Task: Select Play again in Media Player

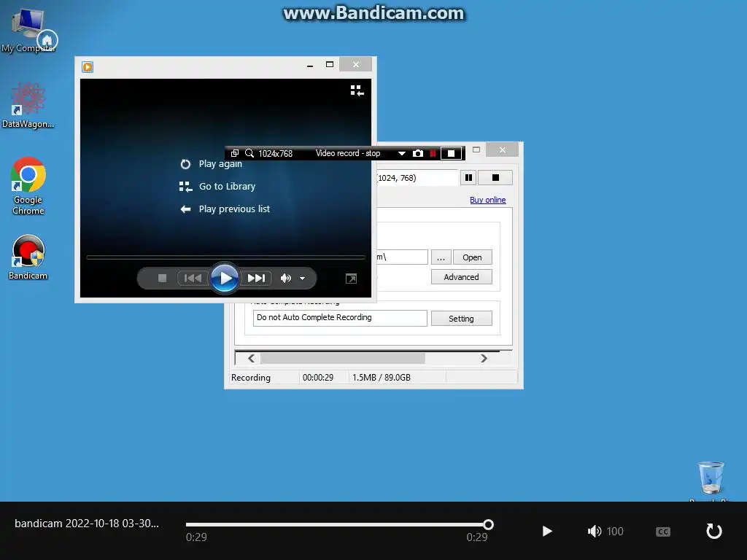Action: point(211,164)
